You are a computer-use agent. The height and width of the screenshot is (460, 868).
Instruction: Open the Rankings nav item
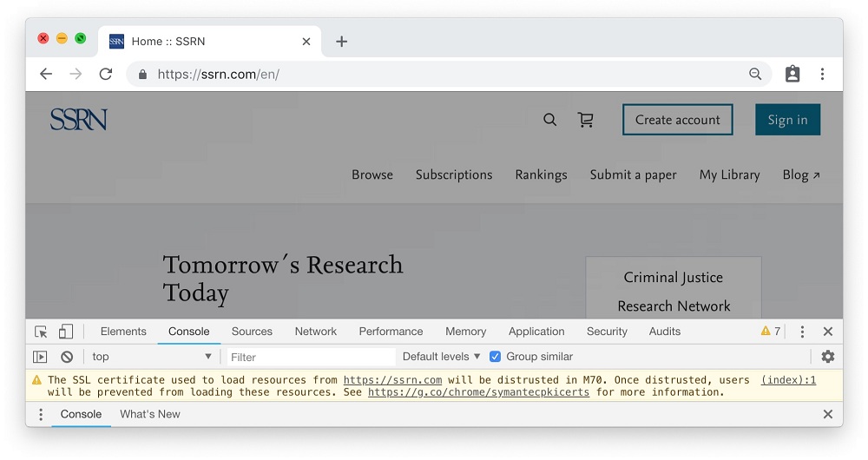pos(542,175)
